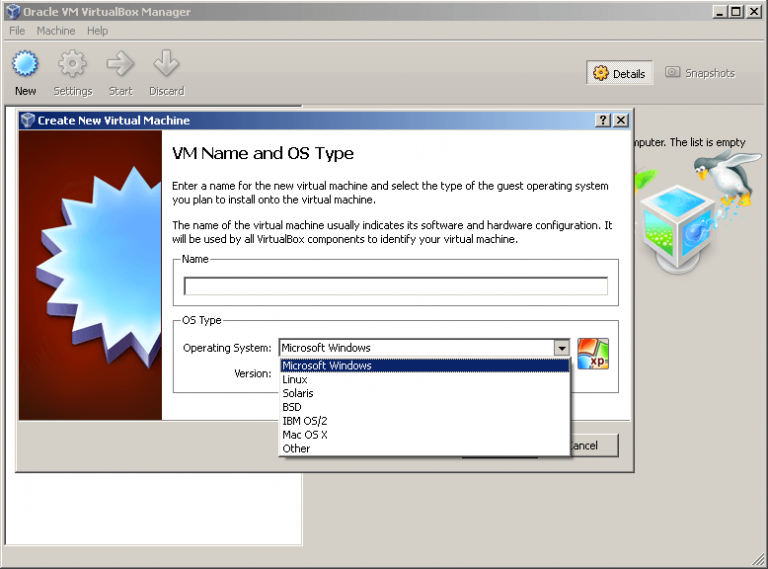
Task: Pick Solaris from the OS type list
Action: point(297,393)
